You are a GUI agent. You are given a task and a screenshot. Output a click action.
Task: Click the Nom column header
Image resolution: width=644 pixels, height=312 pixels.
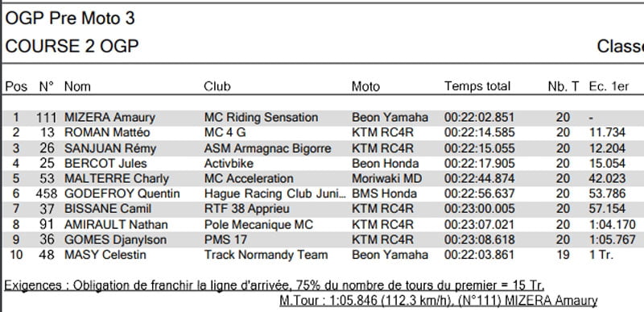pyautogui.click(x=77, y=86)
